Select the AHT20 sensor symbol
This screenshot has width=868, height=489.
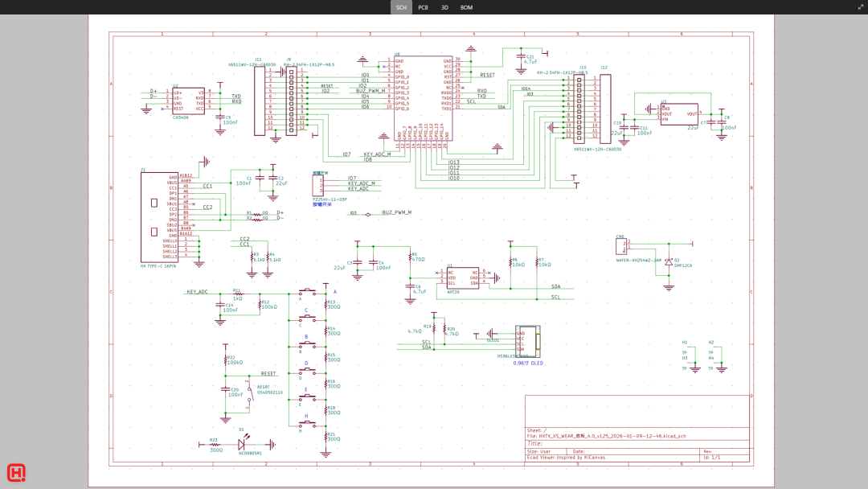click(463, 278)
